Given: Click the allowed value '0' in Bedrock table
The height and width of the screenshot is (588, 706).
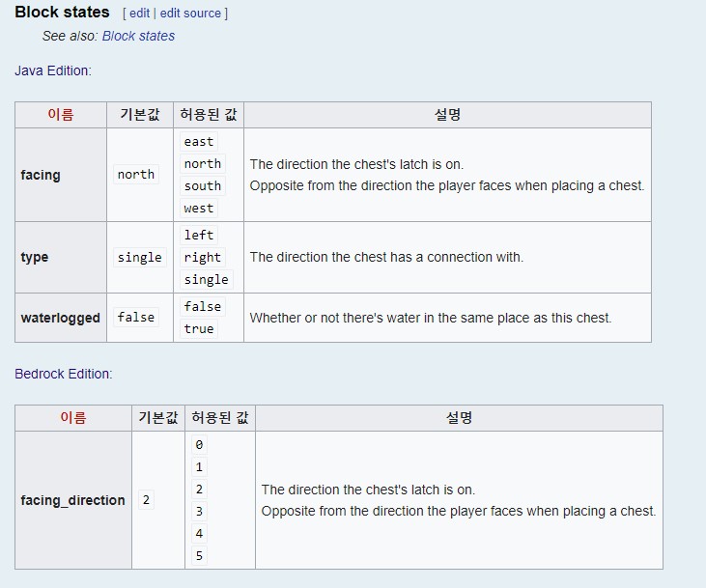Looking at the screenshot, I should tap(199, 445).
